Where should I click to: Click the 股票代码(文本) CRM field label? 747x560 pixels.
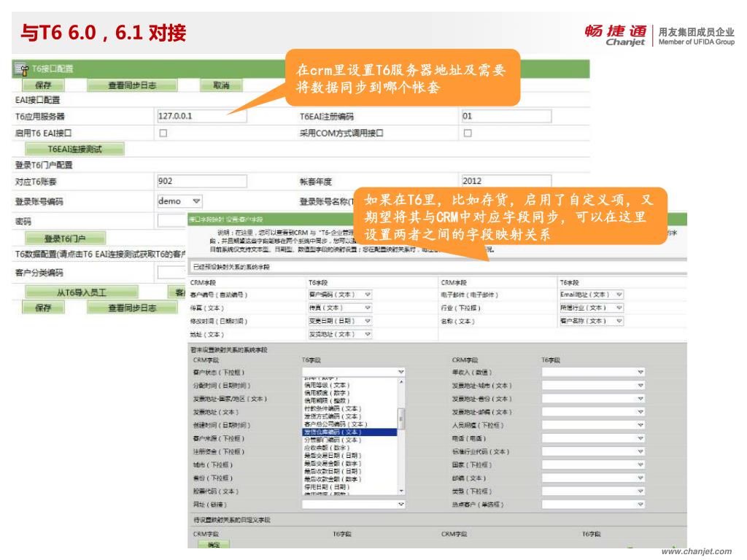pyautogui.click(x=215, y=491)
